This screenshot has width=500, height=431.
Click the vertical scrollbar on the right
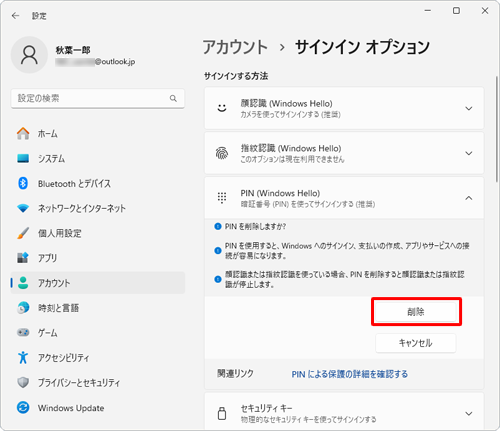497,129
